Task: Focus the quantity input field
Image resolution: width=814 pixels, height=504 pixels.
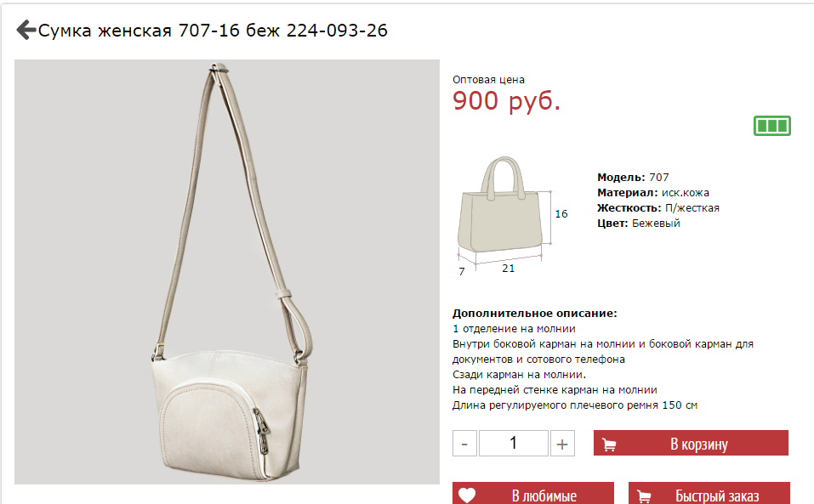Action: coord(514,444)
